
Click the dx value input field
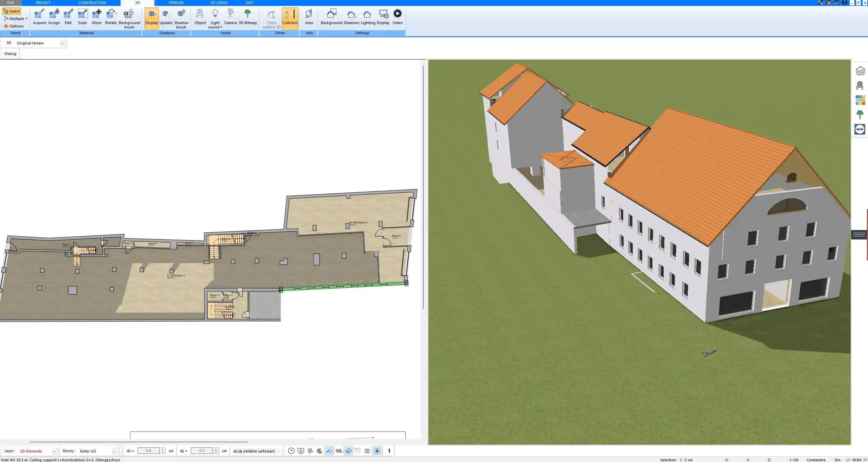tap(148, 451)
